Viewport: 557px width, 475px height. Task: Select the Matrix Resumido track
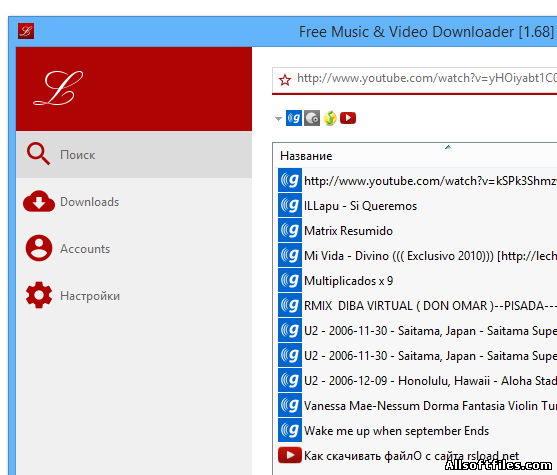417,231
